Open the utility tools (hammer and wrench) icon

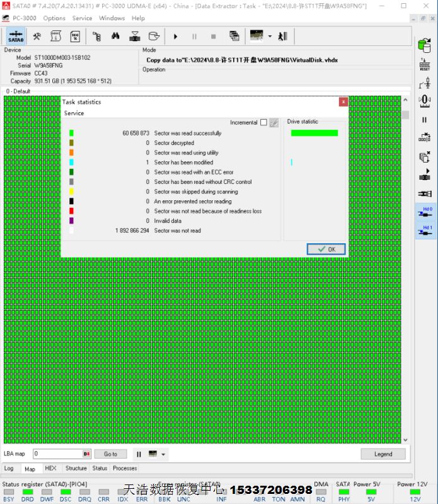pos(38,37)
